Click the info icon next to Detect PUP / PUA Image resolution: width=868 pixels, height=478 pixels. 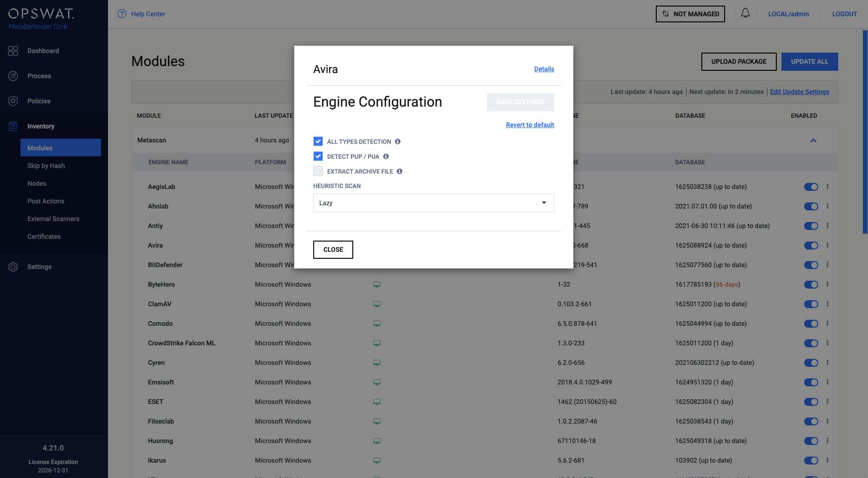386,156
